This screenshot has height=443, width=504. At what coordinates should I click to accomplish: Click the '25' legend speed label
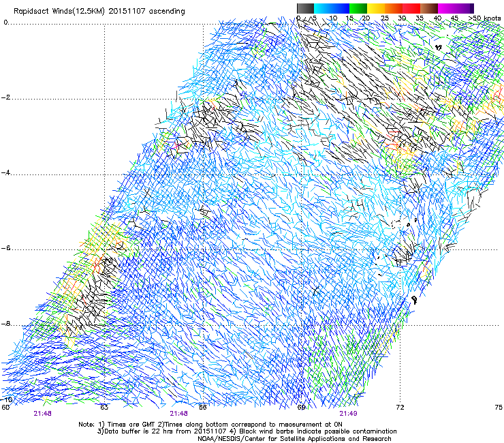(384, 18)
